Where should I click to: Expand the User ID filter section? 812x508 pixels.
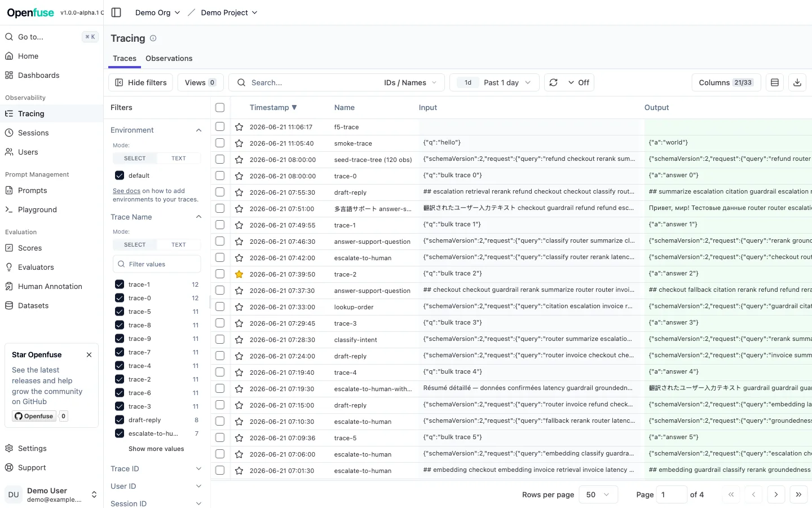pyautogui.click(x=156, y=487)
